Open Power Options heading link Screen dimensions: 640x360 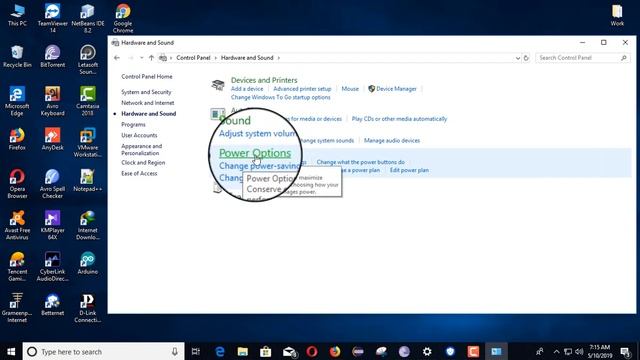pos(255,153)
